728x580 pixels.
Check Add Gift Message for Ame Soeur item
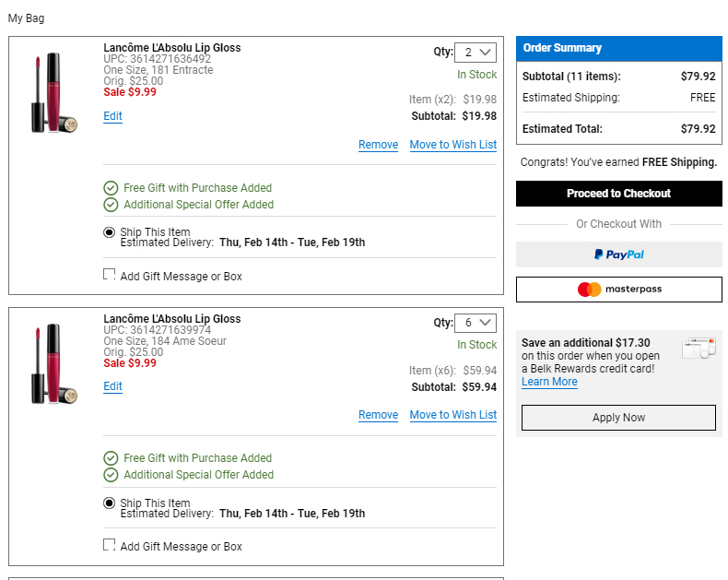point(109,545)
